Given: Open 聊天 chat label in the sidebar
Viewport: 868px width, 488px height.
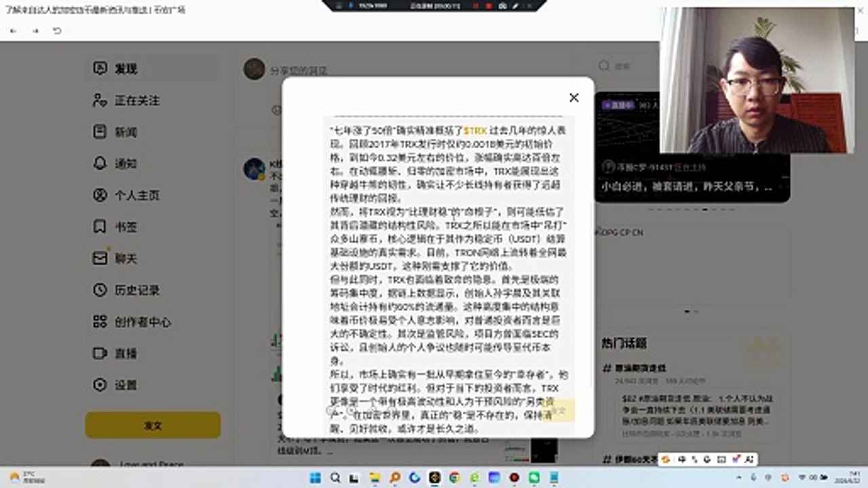Looking at the screenshot, I should (x=126, y=258).
